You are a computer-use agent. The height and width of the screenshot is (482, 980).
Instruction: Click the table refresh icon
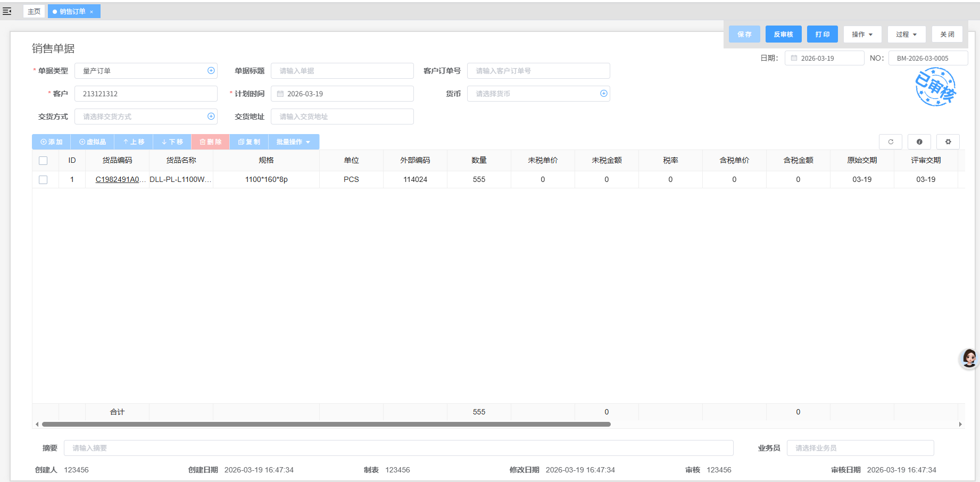(x=891, y=142)
